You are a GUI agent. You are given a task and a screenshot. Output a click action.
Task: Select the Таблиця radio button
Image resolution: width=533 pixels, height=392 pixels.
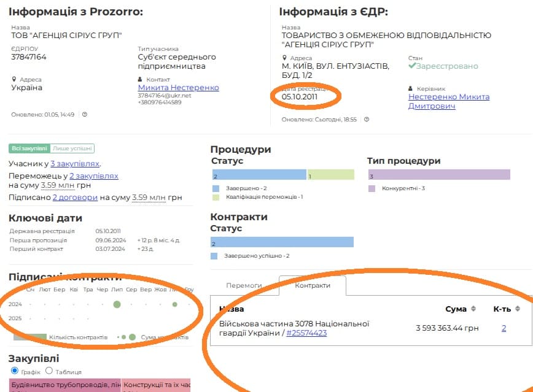[x=49, y=371]
